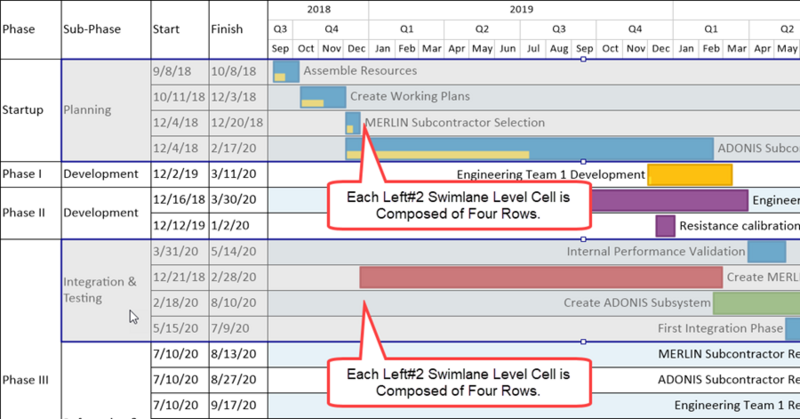Select the purple Resistance calibration bar
The image size is (800, 419).
(665, 226)
